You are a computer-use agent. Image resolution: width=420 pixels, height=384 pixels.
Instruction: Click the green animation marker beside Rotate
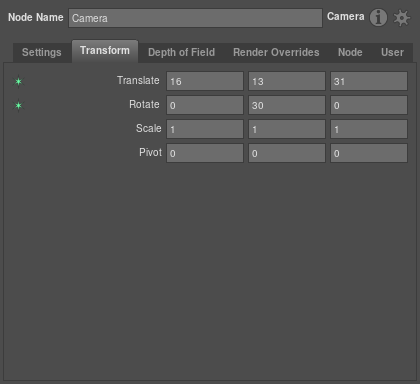click(19, 106)
